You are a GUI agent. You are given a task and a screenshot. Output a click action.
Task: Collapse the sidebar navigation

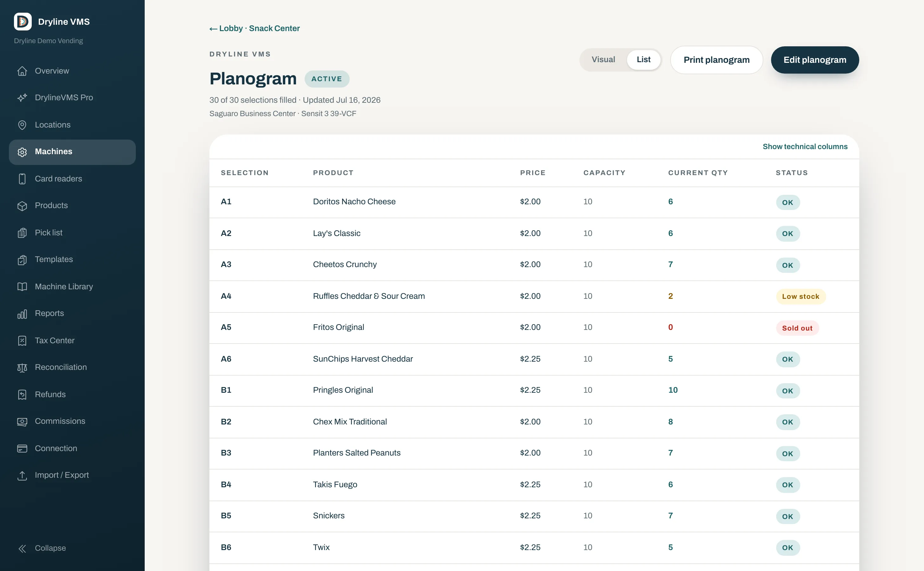pyautogui.click(x=42, y=548)
